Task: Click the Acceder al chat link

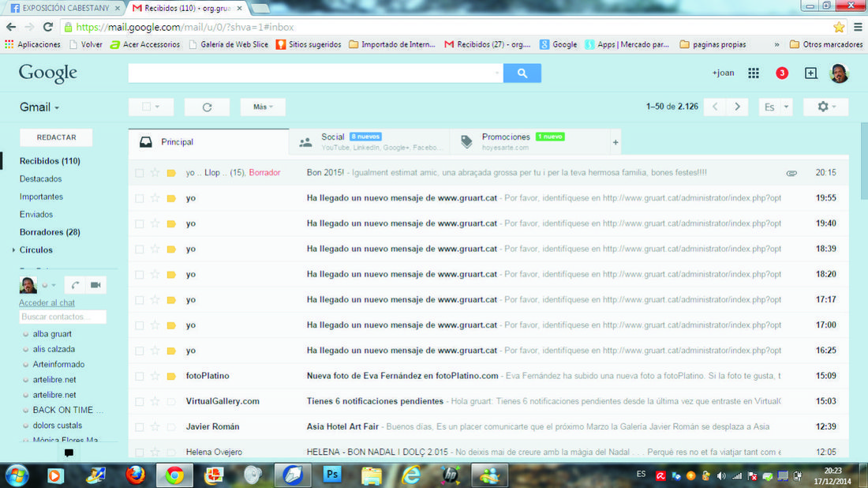Action: 47,303
